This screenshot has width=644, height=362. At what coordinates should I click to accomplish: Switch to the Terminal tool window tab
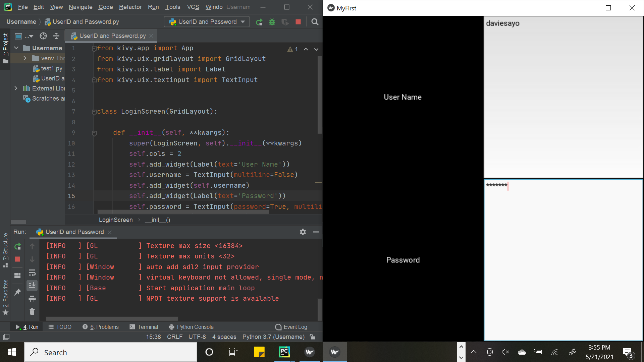pyautogui.click(x=144, y=327)
